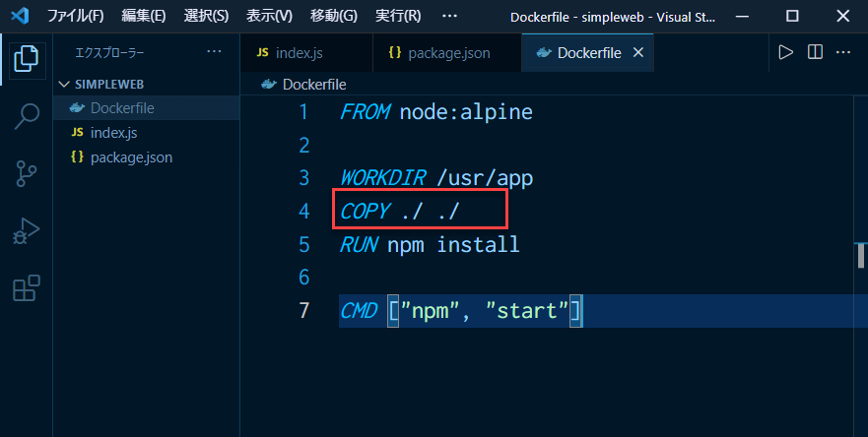Viewport: 868px width, 437px height.
Task: Click the エクスプローラー panel title
Action: click(x=109, y=52)
